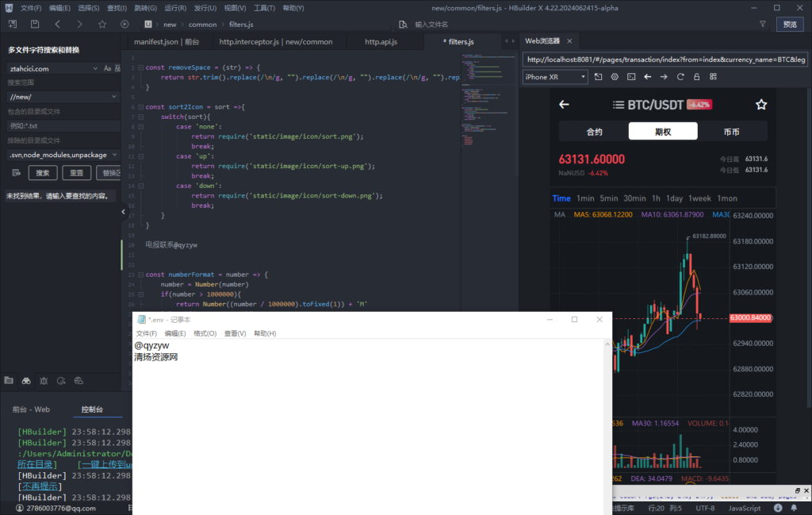Select the 1min chart interval
Viewport: 812px width, 515px height.
(585, 198)
